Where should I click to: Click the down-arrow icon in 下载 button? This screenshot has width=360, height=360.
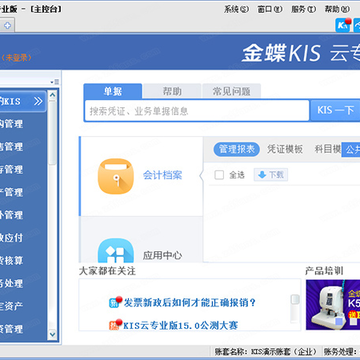tap(262, 175)
